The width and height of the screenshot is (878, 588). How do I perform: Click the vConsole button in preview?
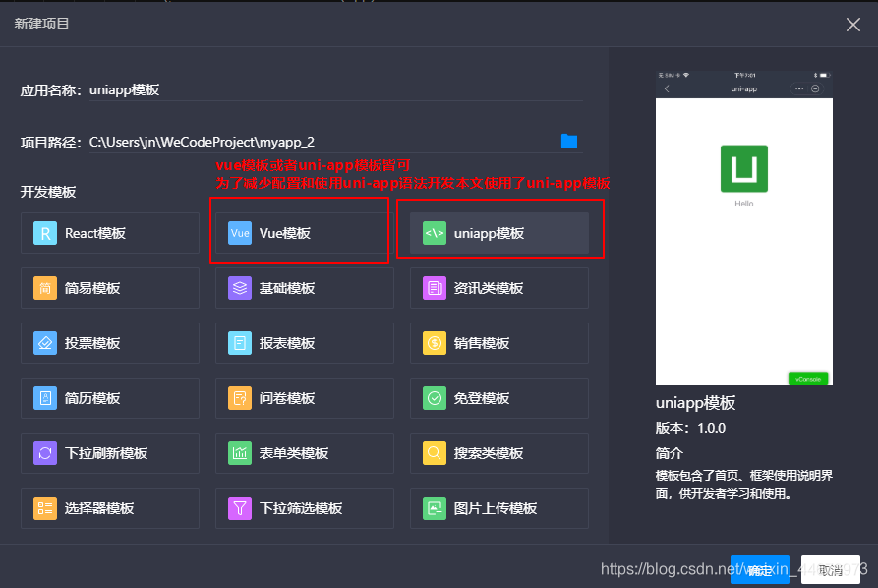808,380
